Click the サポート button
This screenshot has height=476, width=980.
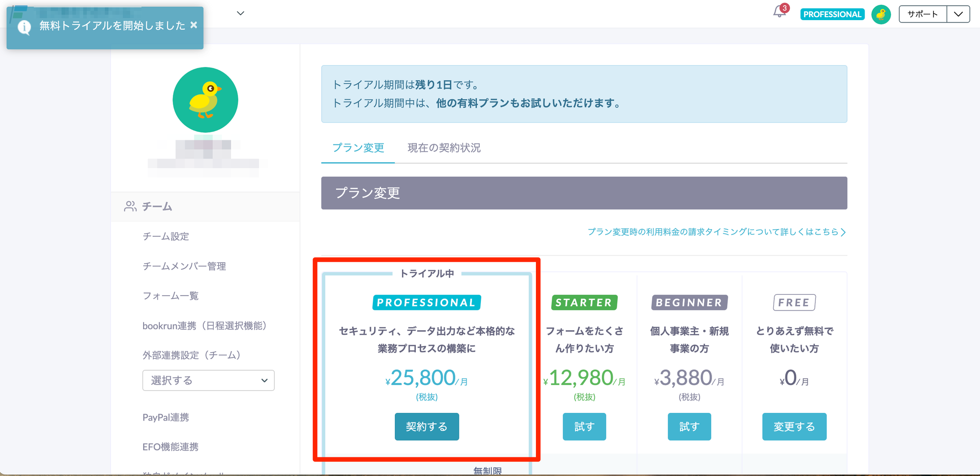point(923,14)
